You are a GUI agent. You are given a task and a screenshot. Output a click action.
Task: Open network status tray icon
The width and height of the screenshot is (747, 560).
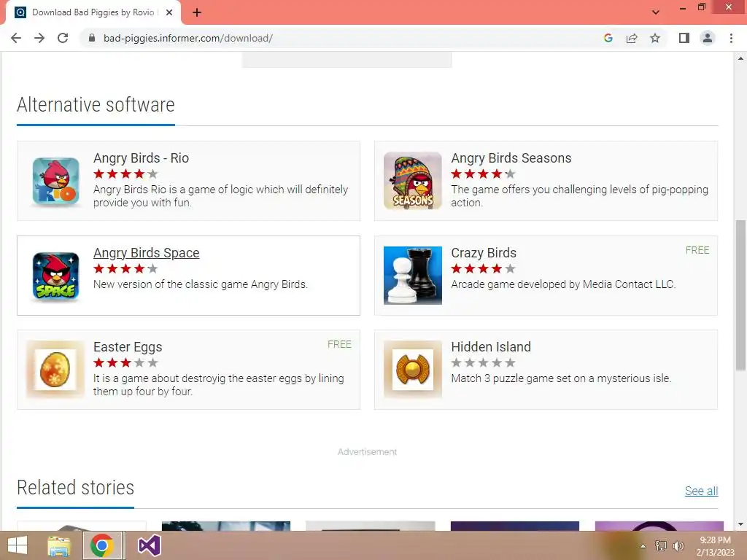pos(661,545)
